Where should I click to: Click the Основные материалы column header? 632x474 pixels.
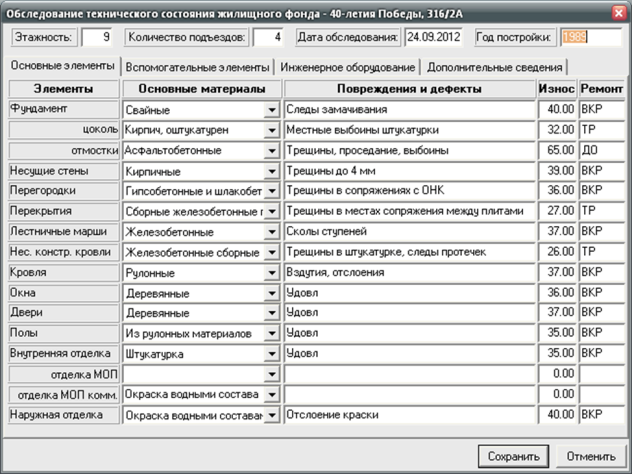click(x=202, y=89)
